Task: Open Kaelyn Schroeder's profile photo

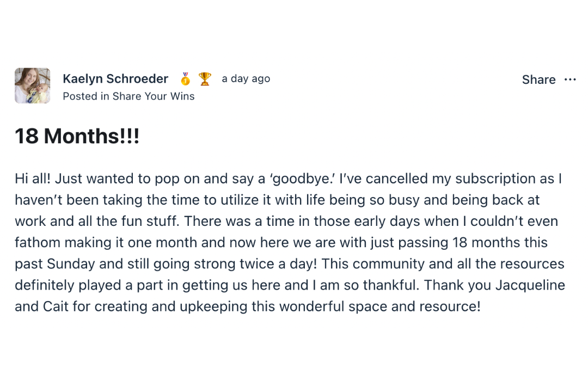Action: point(32,85)
